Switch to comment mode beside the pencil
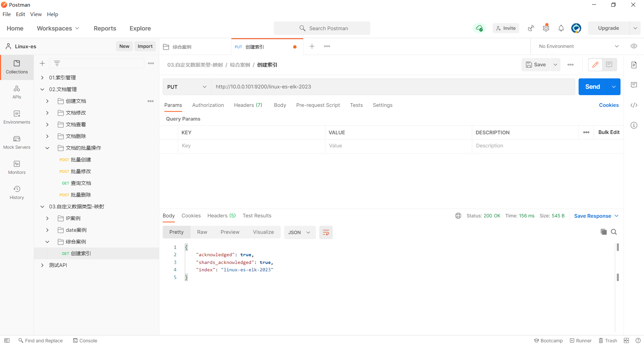The width and height of the screenshot is (644, 345). (x=609, y=65)
